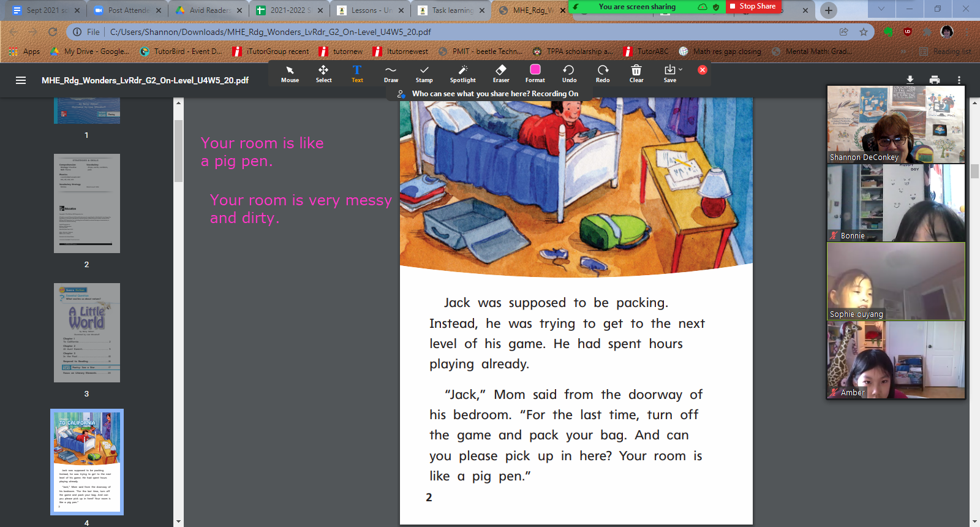Click the PDF file name title
This screenshot has width=980, height=527.
[145, 80]
